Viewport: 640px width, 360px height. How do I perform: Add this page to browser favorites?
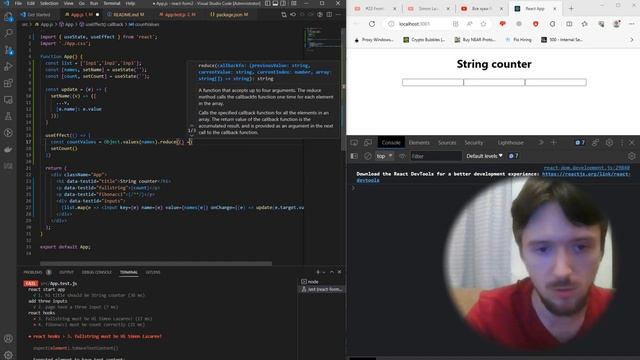pyautogui.click(x=483, y=24)
